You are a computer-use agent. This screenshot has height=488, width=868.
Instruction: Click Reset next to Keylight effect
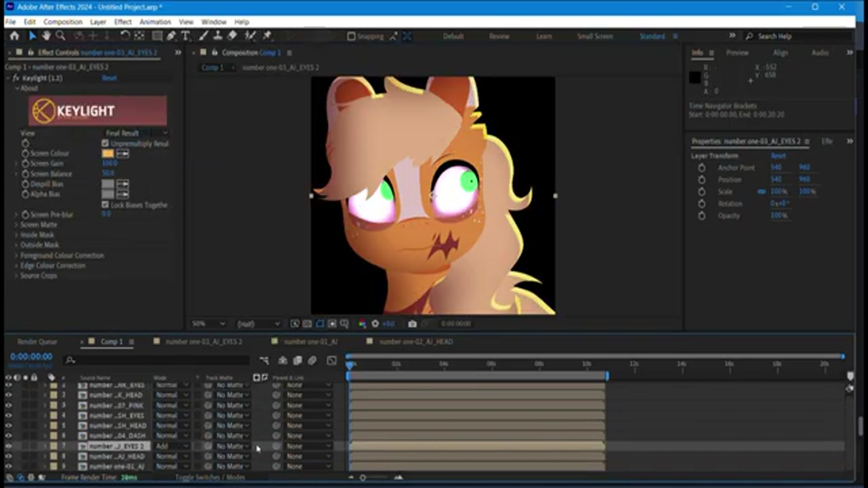[x=110, y=78]
